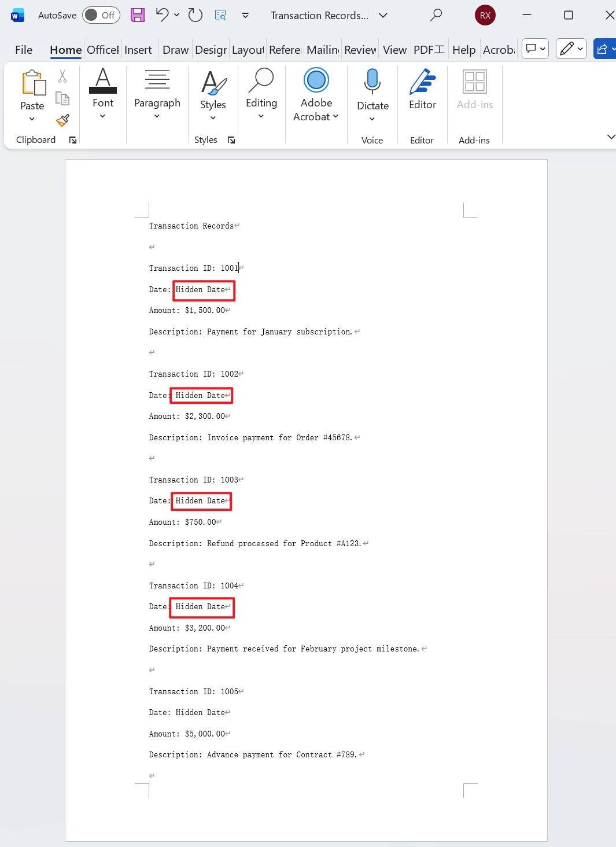Click the 'Amount: $3,200.00' line
The width and height of the screenshot is (616, 847).
click(x=187, y=628)
